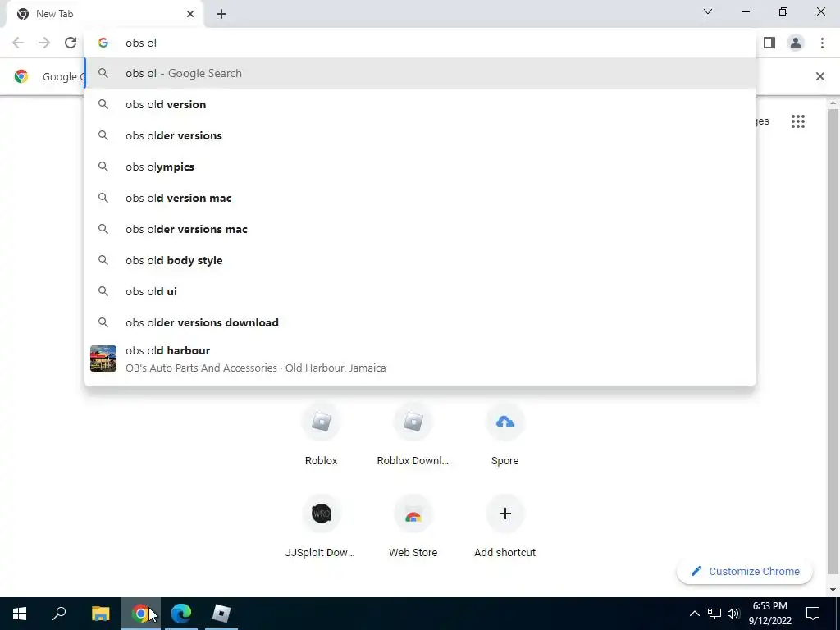Click the browser forward arrow
Screen dimensions: 840x630
(44, 43)
